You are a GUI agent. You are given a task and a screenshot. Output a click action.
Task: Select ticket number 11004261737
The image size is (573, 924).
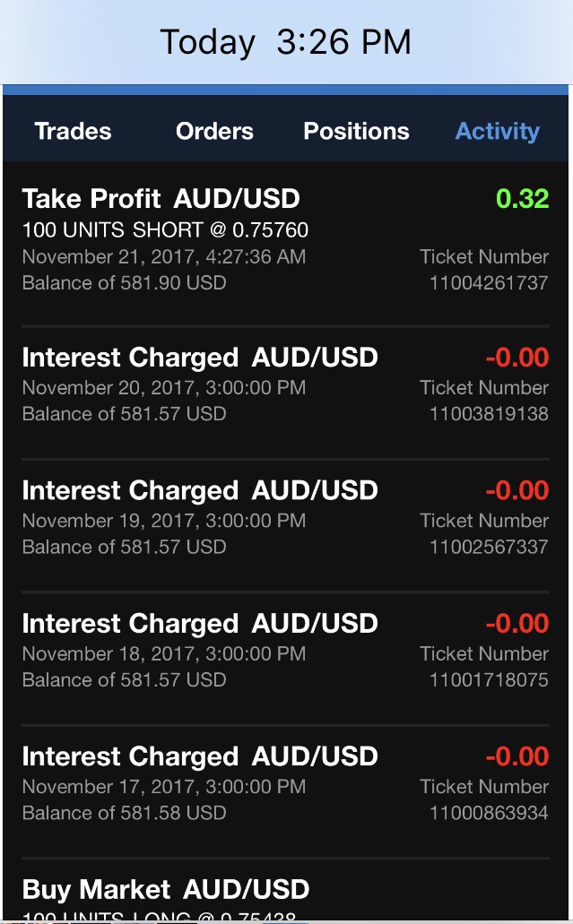point(489,283)
